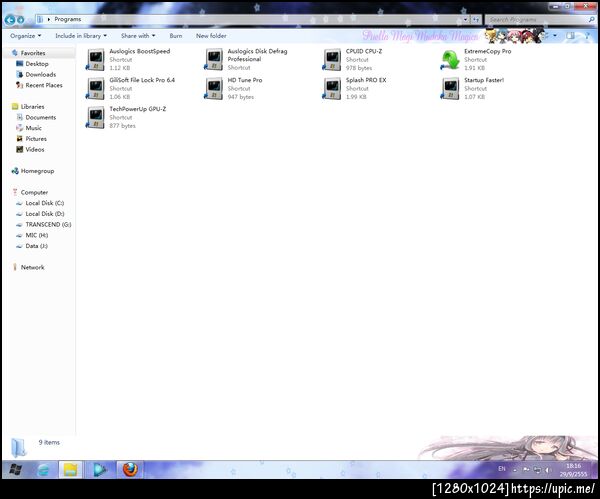The width and height of the screenshot is (600, 499).
Task: Open Firefox from the taskbar
Action: pos(130,469)
